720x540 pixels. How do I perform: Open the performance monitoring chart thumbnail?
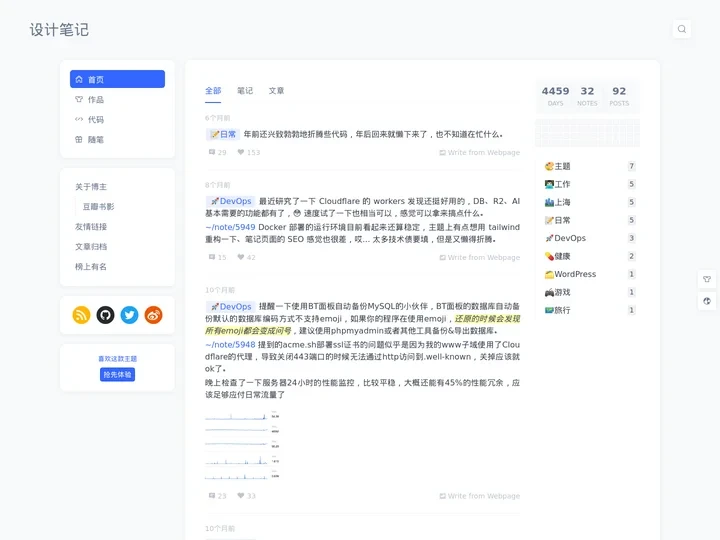pos(242,445)
